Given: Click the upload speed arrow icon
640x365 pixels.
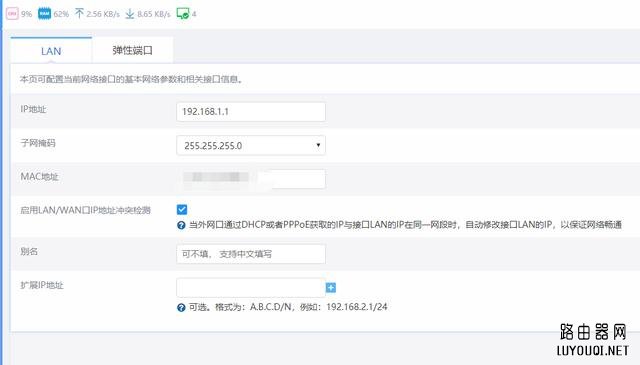Looking at the screenshot, I should coord(79,13).
